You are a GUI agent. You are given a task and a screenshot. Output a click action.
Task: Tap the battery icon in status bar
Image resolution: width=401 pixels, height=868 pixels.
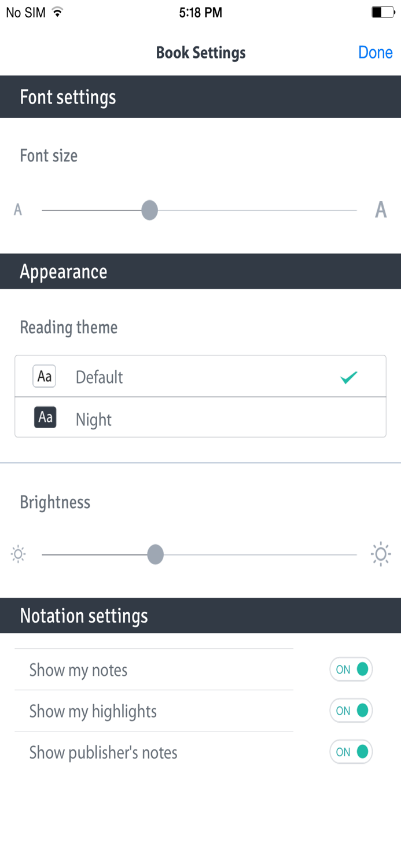[382, 12]
